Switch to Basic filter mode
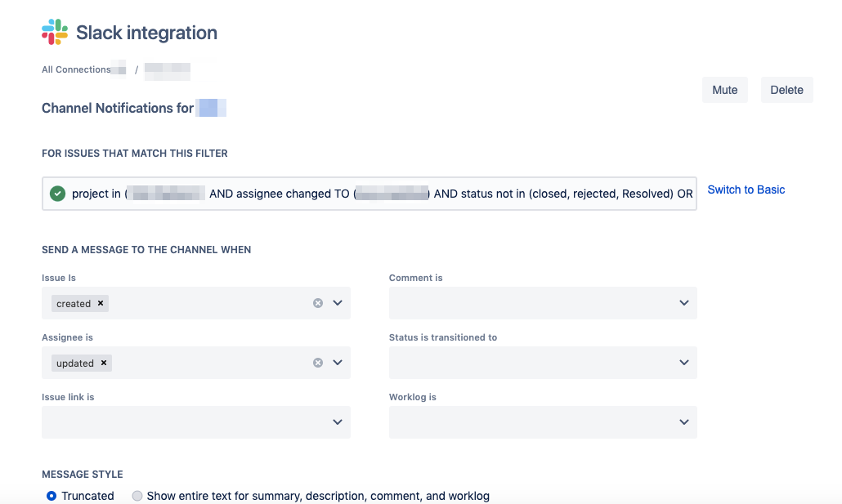This screenshot has width=842, height=504. tap(746, 190)
